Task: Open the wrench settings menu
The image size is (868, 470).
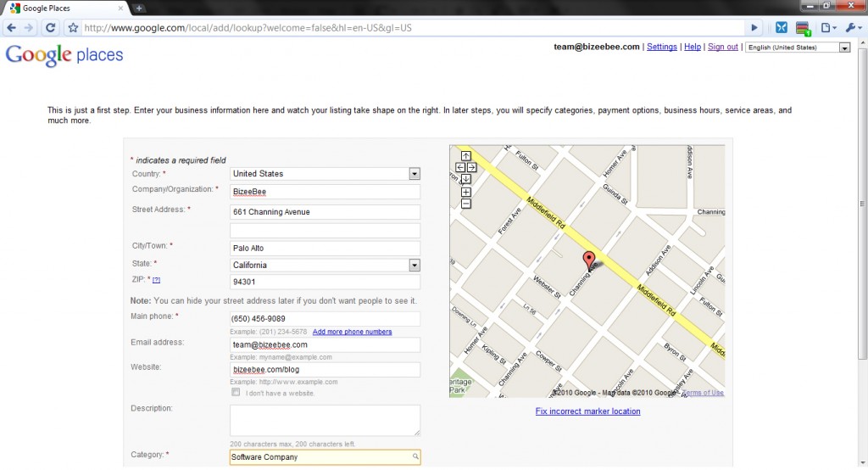Action: pos(853,28)
